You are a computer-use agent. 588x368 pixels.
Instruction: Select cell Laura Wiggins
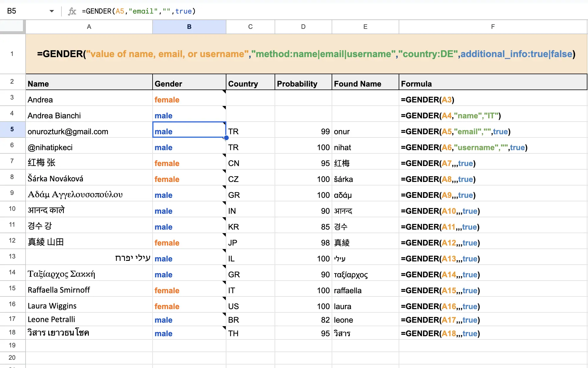pyautogui.click(x=89, y=305)
